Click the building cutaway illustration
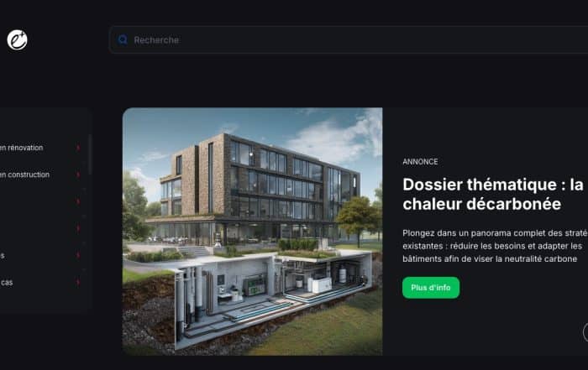 (x=252, y=232)
